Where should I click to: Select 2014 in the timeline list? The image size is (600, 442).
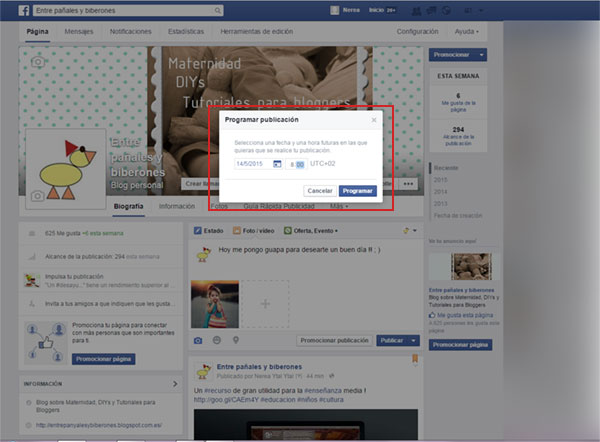[x=440, y=192]
